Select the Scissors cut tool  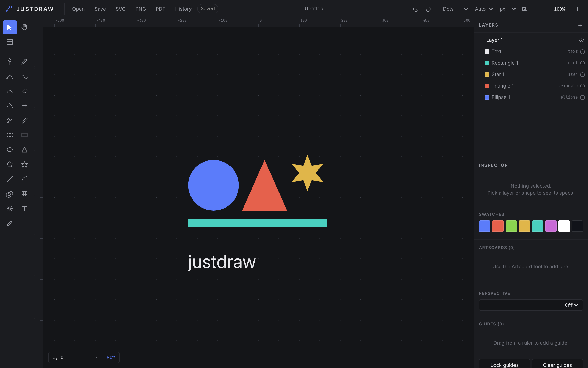(x=10, y=120)
